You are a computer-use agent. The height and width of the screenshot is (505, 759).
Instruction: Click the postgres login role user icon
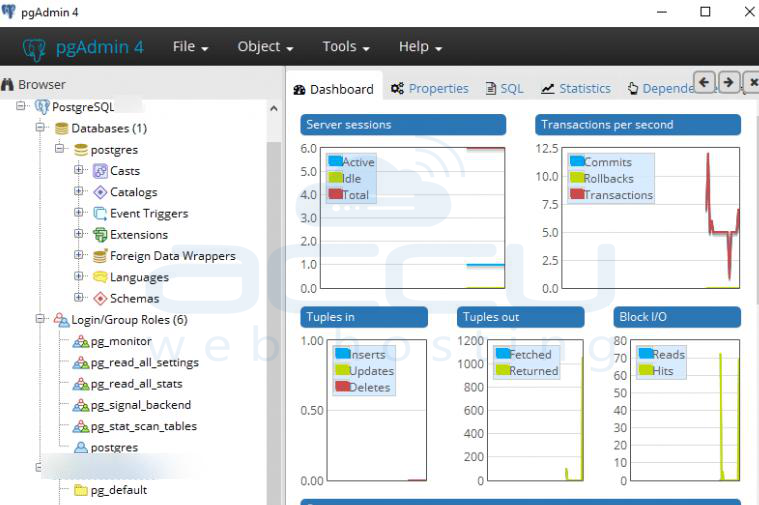[x=81, y=447]
